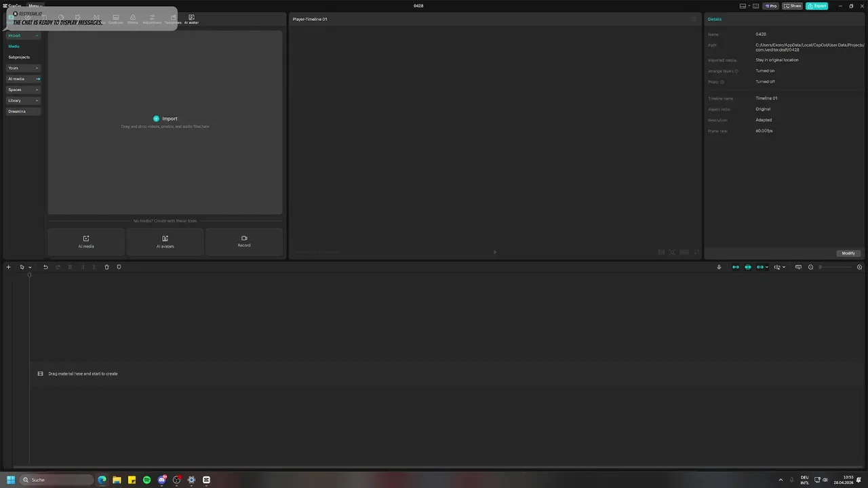Click the player compare view icon
The height and width of the screenshot is (488, 868).
[x=672, y=252]
